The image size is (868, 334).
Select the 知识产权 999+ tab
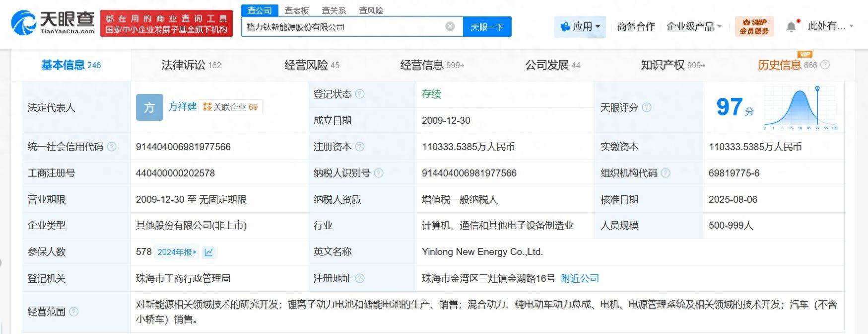(672, 65)
